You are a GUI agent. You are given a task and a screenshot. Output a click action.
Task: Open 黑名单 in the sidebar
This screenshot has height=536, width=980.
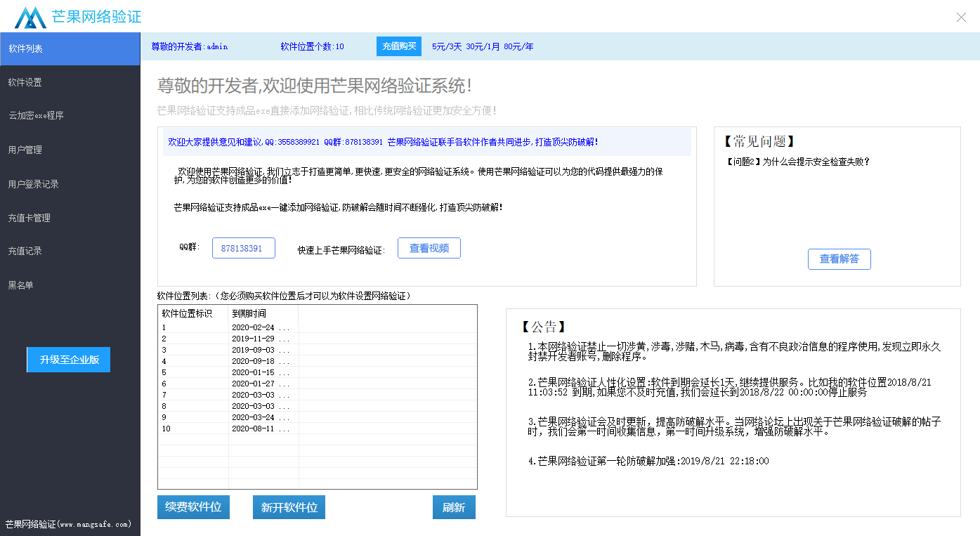point(70,285)
